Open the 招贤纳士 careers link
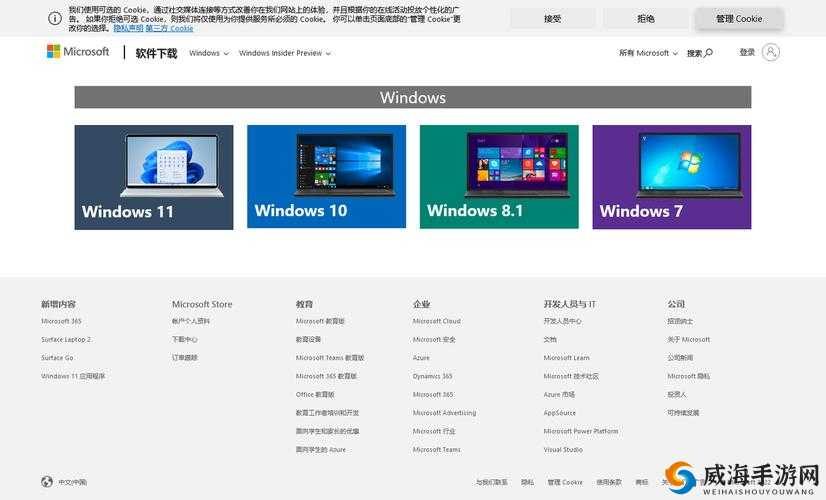 coord(680,321)
